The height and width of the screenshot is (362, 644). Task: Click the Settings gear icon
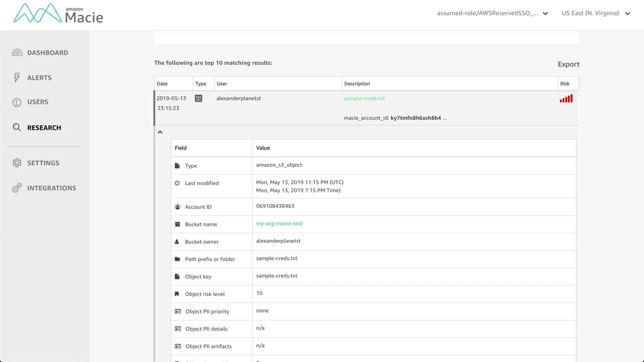[x=17, y=163]
